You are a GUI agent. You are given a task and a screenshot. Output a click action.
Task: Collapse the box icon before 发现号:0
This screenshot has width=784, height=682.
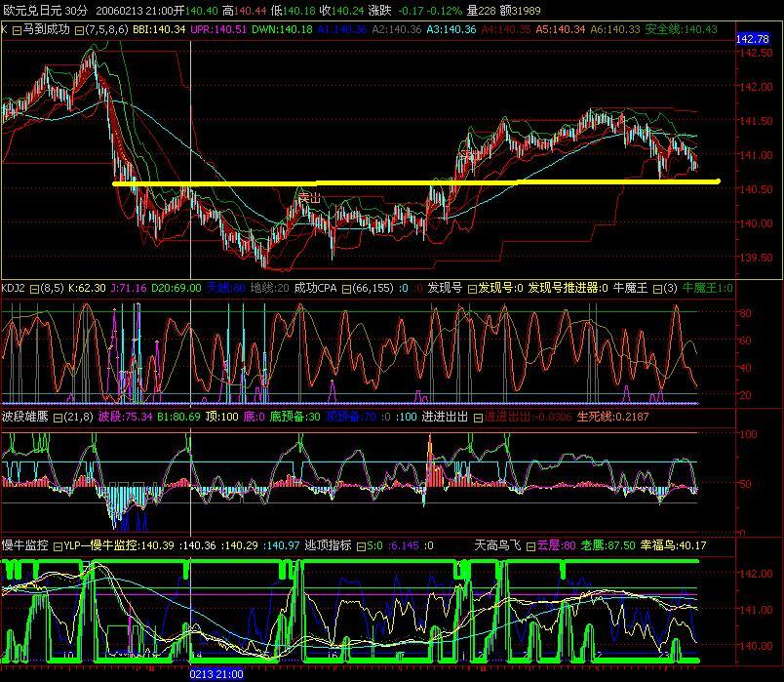472,289
